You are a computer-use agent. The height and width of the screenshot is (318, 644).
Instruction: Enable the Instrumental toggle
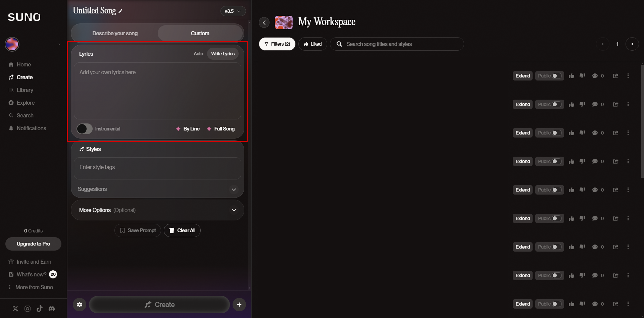pyautogui.click(x=84, y=128)
